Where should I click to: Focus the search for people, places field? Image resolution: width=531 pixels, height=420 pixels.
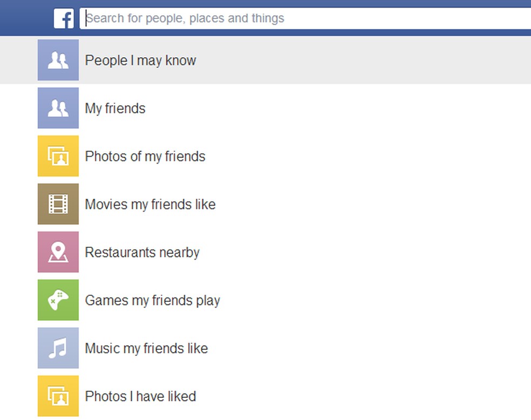(x=302, y=18)
